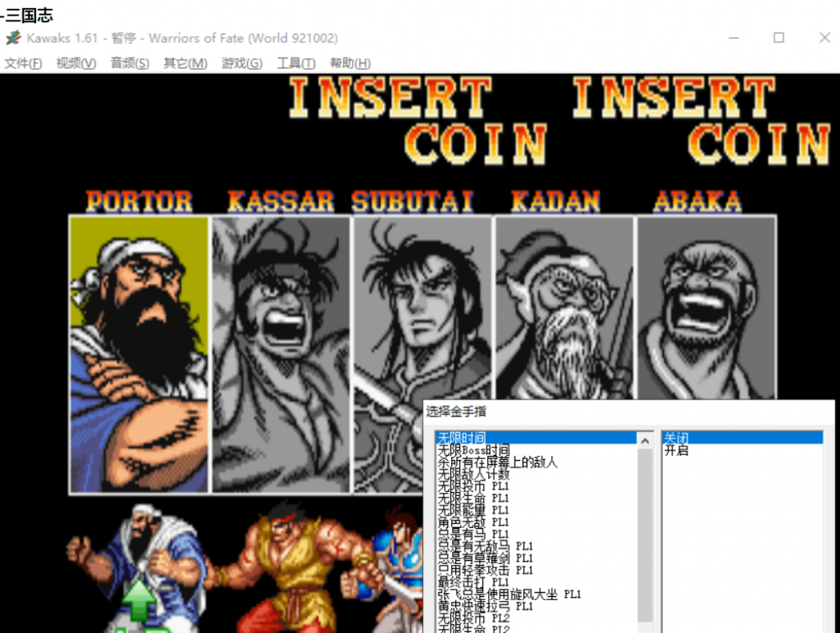The image size is (840, 633).
Task: Click the cheat list scrollbar thumb
Action: click(645, 536)
